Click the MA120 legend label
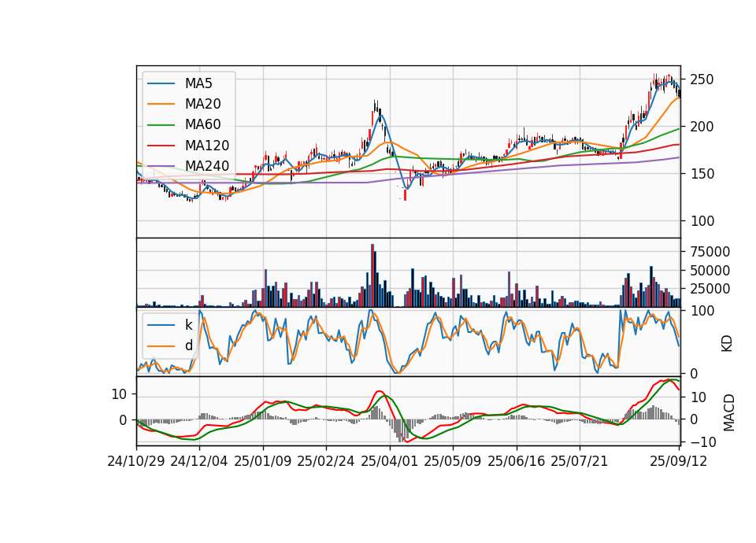 coord(207,146)
